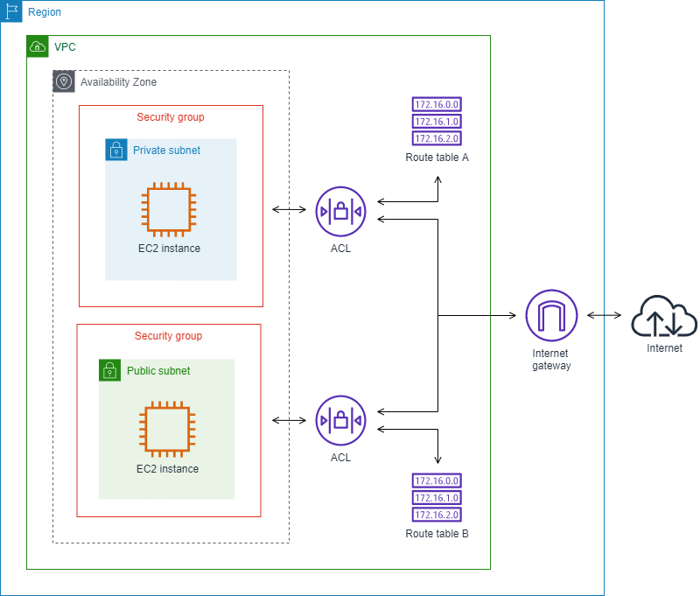
Task: Click the Public subnet lock icon
Action: coord(110,370)
